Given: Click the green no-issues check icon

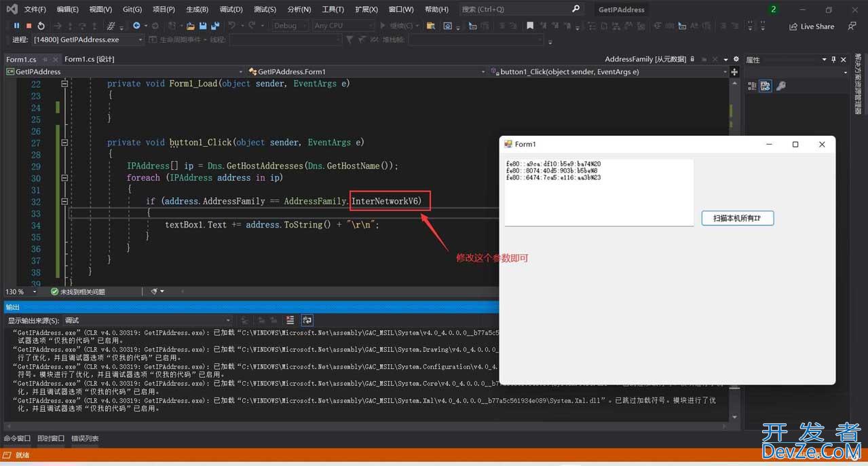Looking at the screenshot, I should (x=54, y=291).
